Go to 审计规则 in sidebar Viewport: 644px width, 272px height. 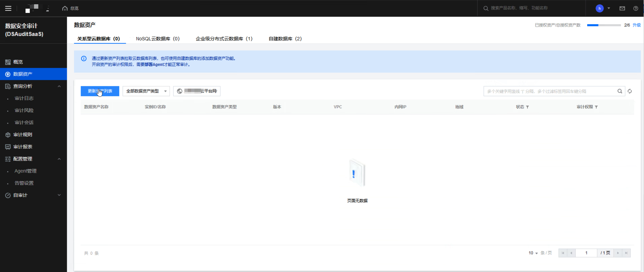(x=23, y=135)
